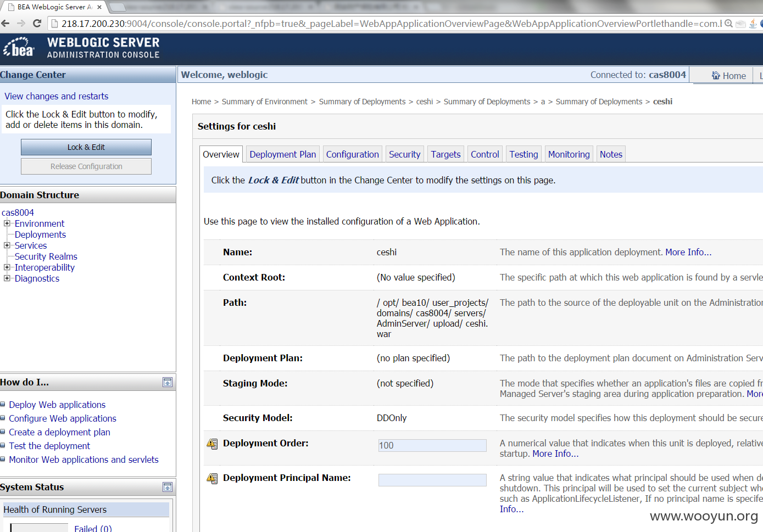Click the Deployment Principal Name input field
The height and width of the screenshot is (532, 763).
[x=432, y=480]
